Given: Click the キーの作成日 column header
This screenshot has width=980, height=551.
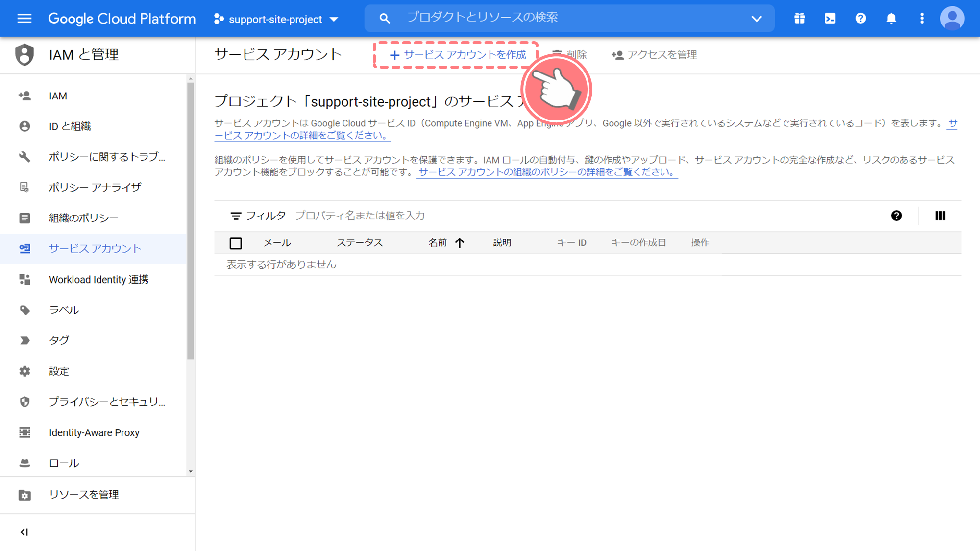Looking at the screenshot, I should click(638, 243).
